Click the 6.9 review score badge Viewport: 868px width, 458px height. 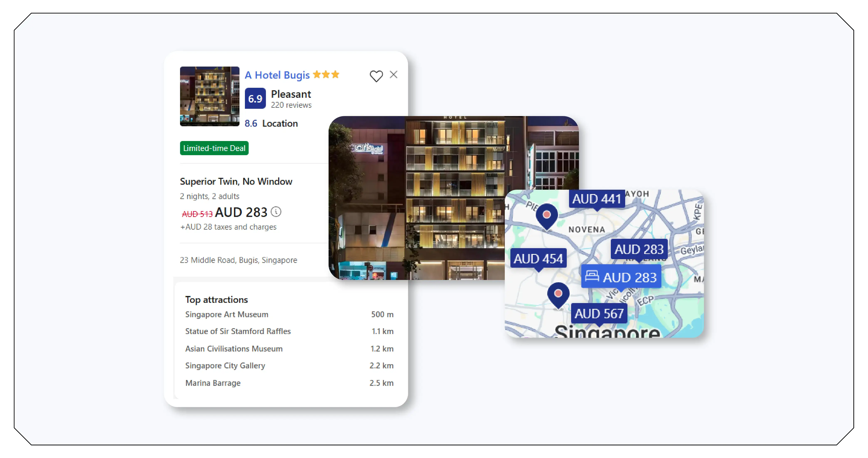(x=255, y=98)
